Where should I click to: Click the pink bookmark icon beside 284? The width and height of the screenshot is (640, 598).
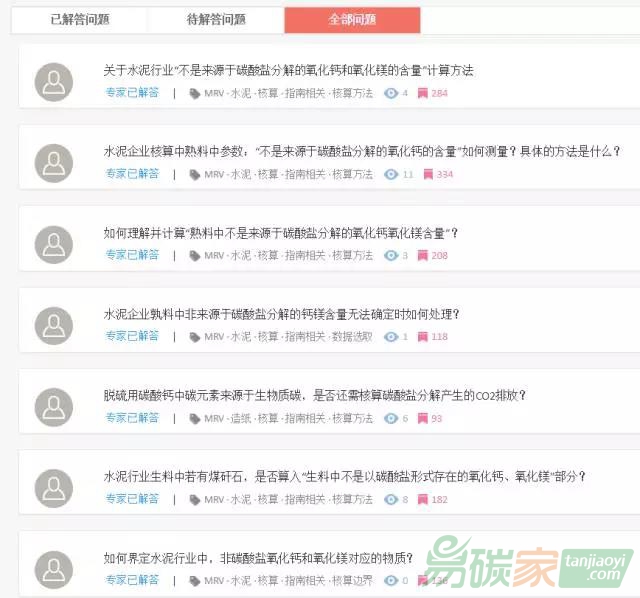click(x=422, y=93)
